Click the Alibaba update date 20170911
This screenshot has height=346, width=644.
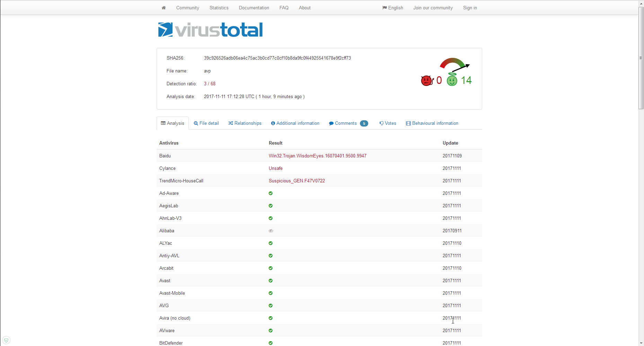pos(452,231)
